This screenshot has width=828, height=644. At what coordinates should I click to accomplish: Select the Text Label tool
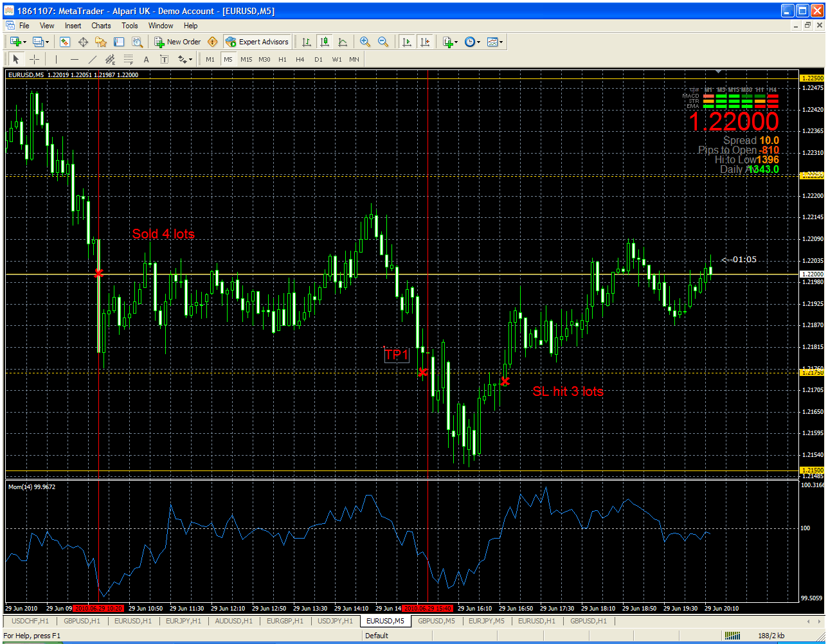pos(165,59)
